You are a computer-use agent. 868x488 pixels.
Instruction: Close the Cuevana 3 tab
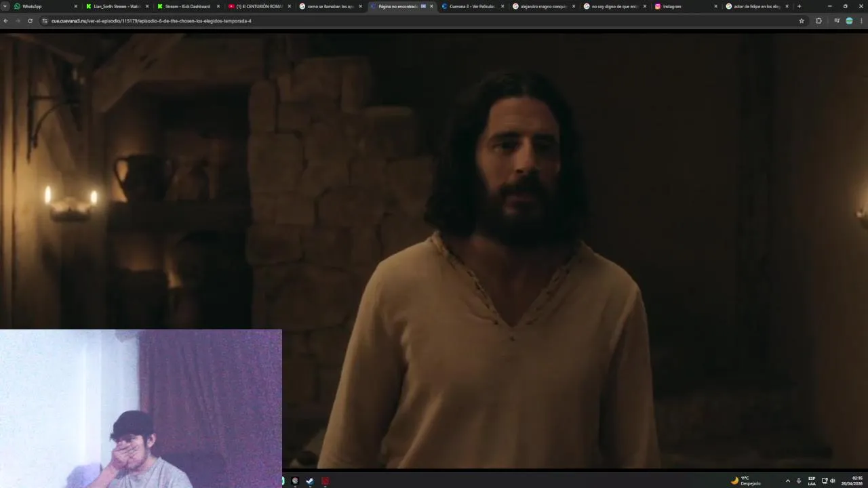point(502,6)
